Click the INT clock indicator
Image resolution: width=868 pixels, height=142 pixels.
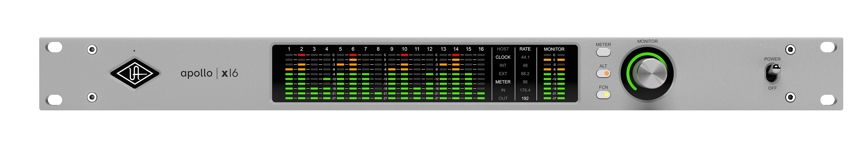[x=503, y=65]
